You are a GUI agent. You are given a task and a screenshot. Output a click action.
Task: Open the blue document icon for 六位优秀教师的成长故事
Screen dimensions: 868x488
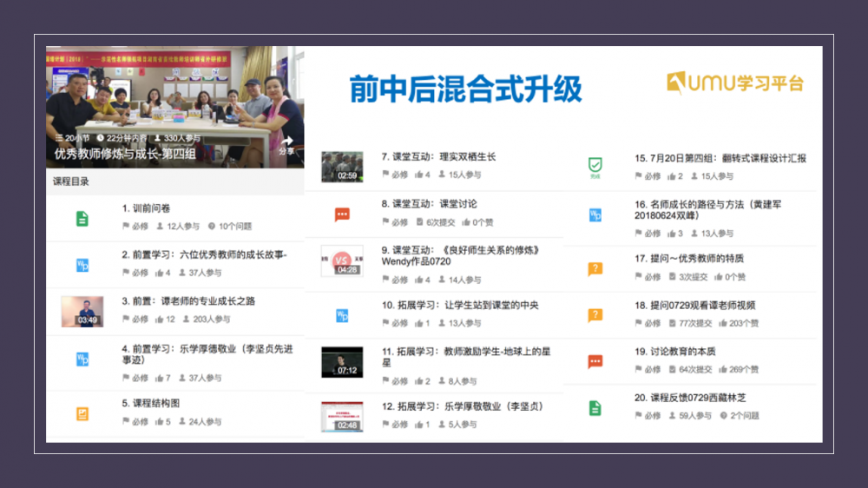(82, 264)
